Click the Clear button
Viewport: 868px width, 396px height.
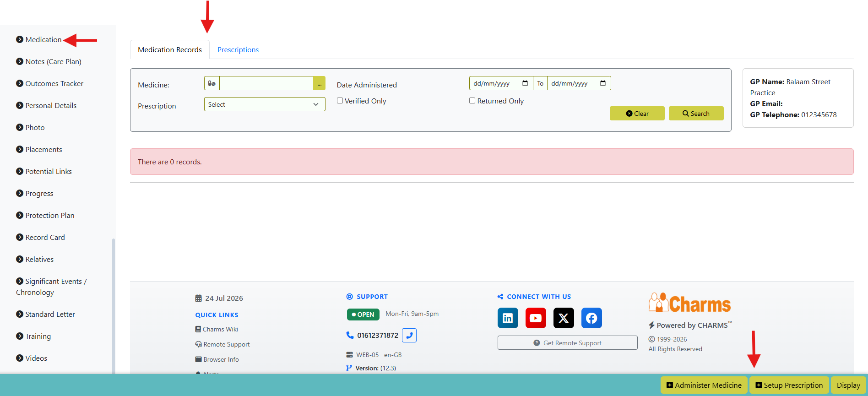(x=637, y=114)
